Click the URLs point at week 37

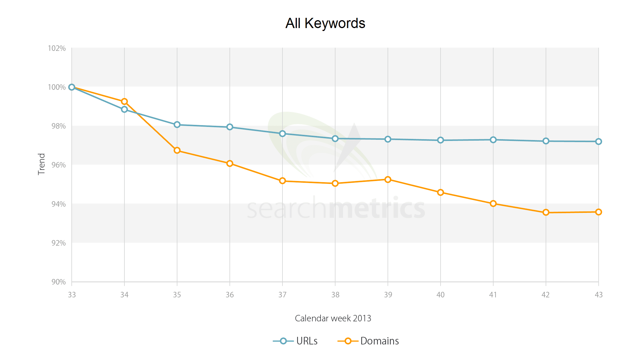(x=282, y=134)
